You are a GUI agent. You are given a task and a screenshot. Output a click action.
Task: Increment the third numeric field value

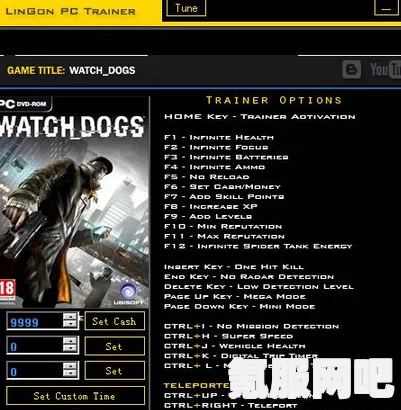click(70, 366)
